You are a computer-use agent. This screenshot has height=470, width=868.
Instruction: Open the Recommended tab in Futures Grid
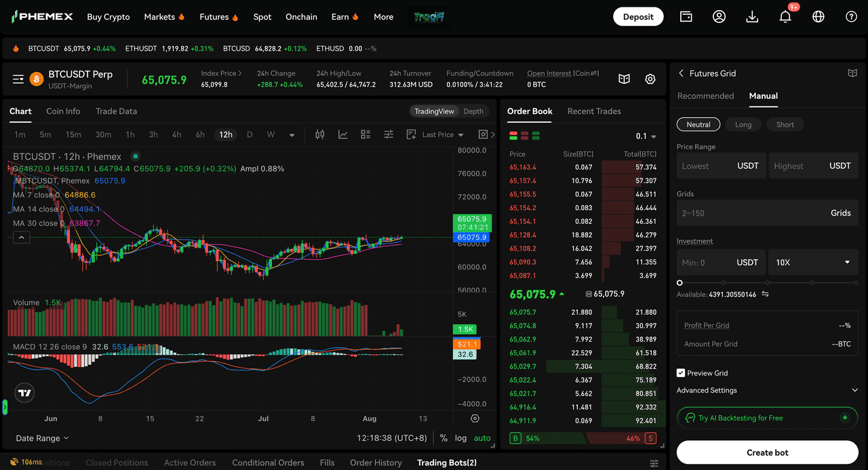(x=705, y=96)
